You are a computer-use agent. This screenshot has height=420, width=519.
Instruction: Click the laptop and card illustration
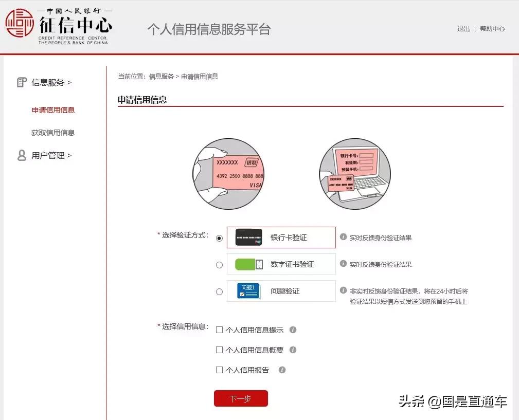tap(354, 173)
